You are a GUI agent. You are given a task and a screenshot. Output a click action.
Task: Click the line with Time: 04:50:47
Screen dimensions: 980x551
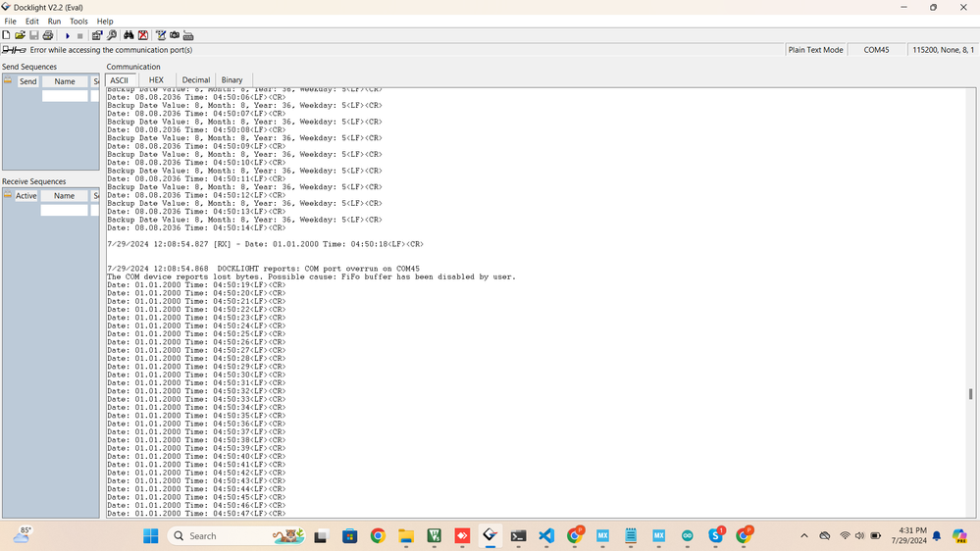point(196,514)
